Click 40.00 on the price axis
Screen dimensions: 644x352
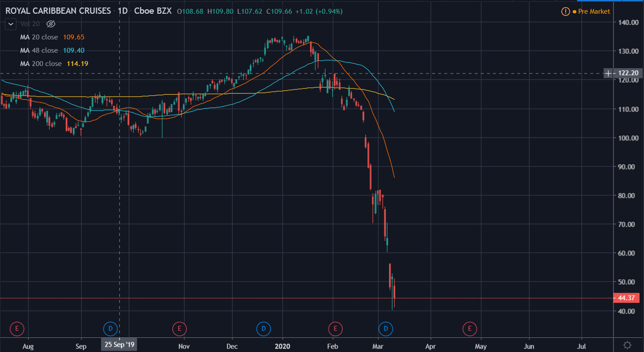tap(627, 311)
